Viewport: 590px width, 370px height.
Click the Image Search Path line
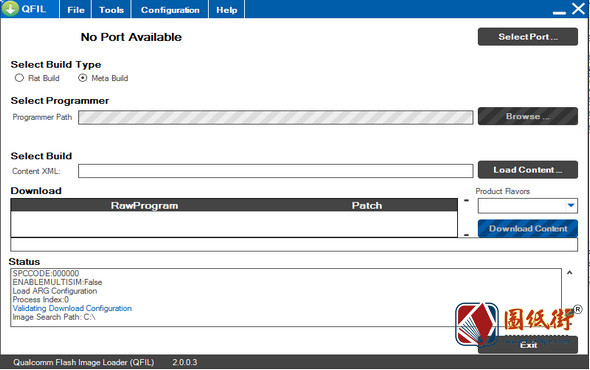[54, 317]
